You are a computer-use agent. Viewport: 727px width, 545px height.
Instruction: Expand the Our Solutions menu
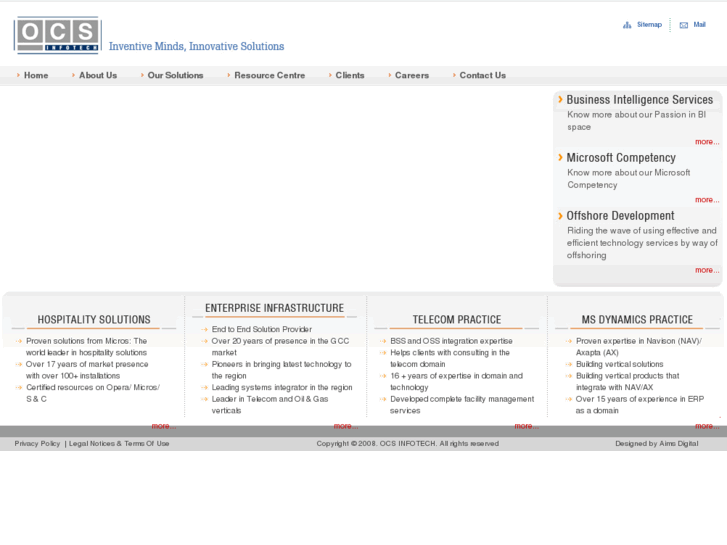click(x=175, y=75)
